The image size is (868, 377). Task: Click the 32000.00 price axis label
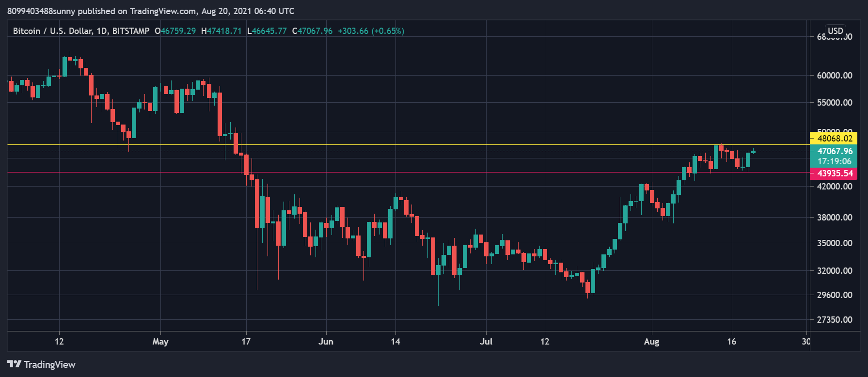coord(835,271)
